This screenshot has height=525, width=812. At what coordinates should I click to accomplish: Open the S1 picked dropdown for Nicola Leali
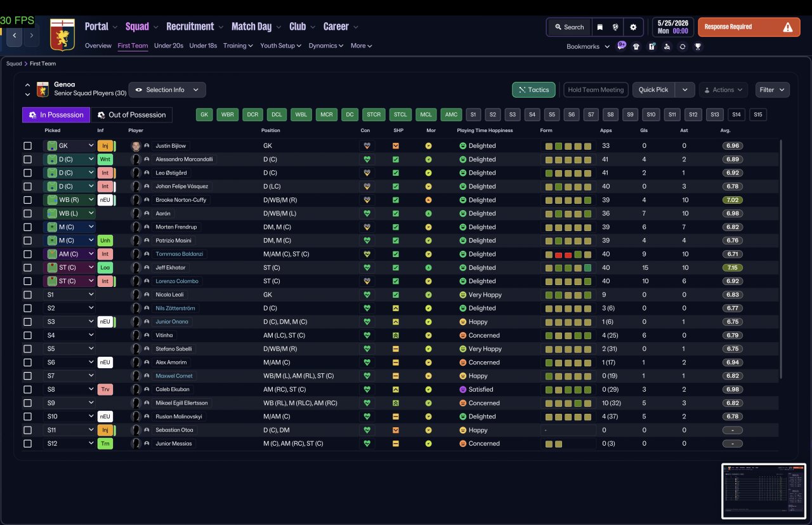tap(70, 295)
